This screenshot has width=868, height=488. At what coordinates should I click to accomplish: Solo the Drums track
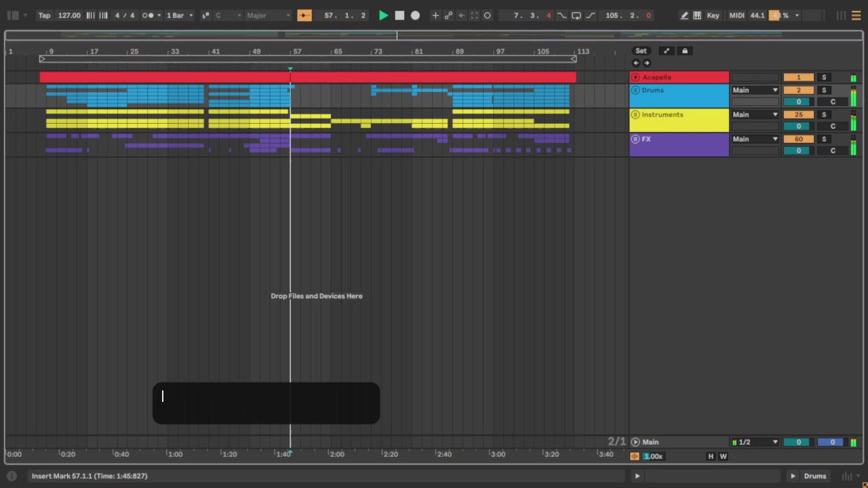[x=824, y=90]
